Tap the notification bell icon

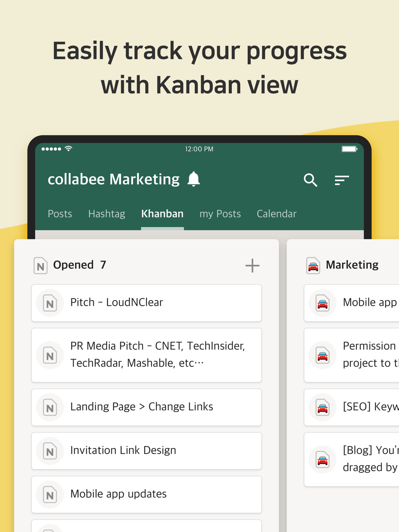[194, 179]
